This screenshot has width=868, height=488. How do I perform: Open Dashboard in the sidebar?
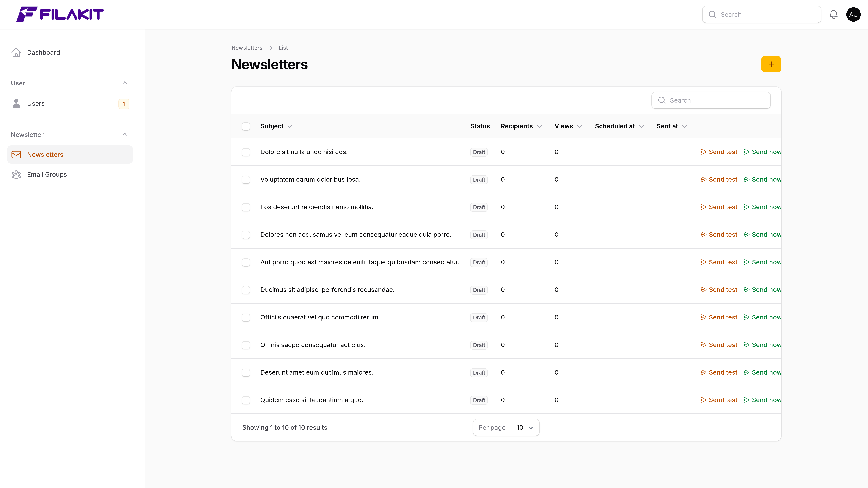[x=70, y=53]
